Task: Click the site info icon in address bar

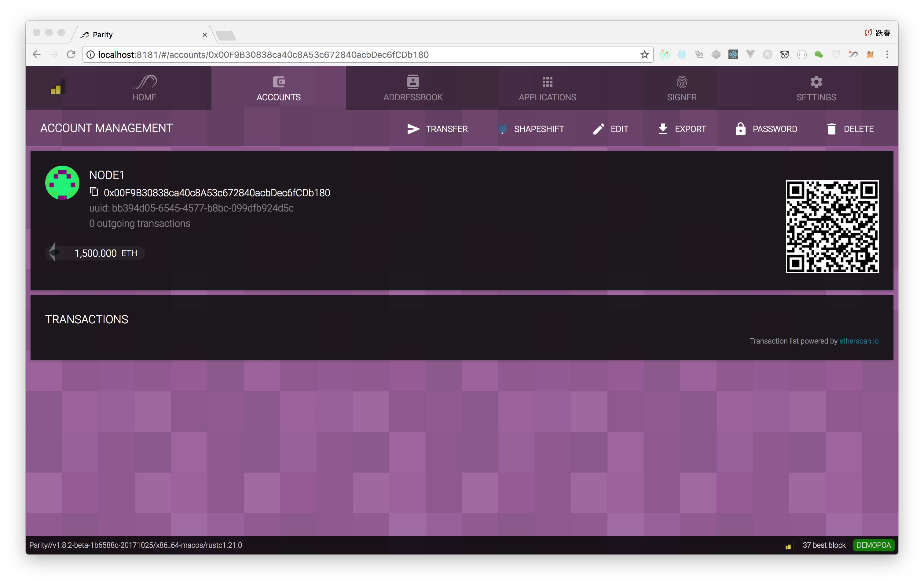Action: (x=90, y=54)
